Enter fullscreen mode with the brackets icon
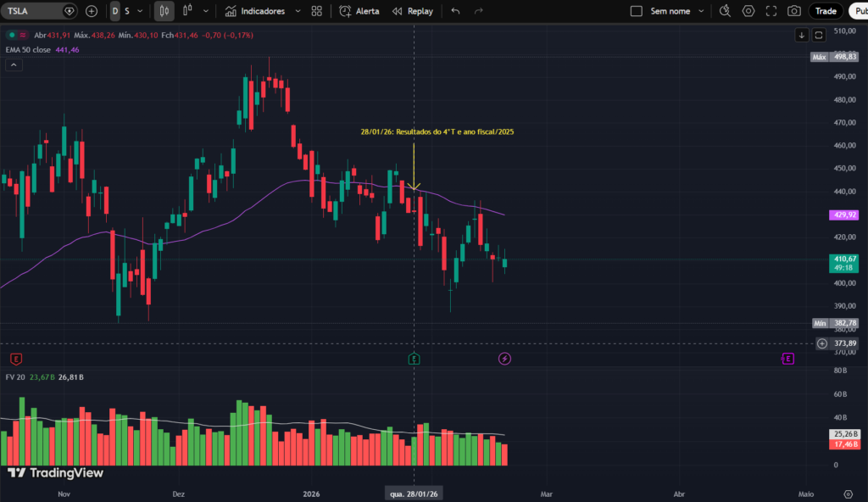The width and height of the screenshot is (868, 502). [x=770, y=11]
